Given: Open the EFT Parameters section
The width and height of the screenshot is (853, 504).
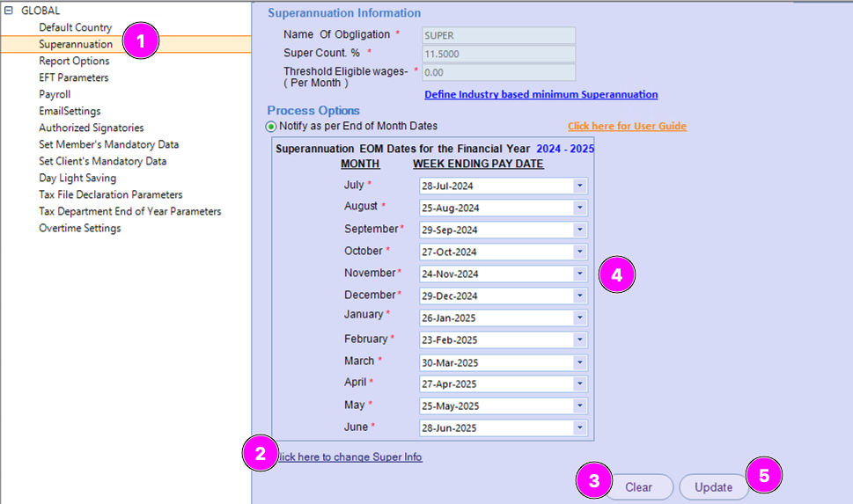Looking at the screenshot, I should point(74,77).
